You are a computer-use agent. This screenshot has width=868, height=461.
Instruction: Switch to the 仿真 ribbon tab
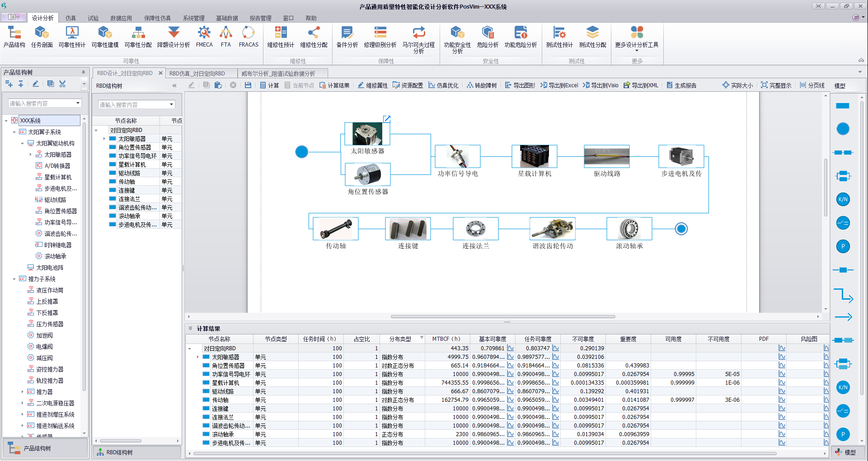click(70, 18)
